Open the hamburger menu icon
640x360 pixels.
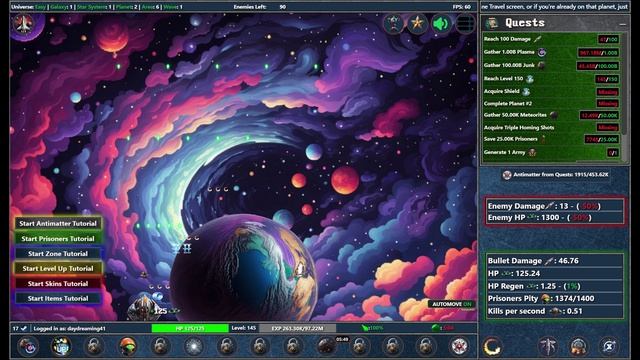(465, 24)
